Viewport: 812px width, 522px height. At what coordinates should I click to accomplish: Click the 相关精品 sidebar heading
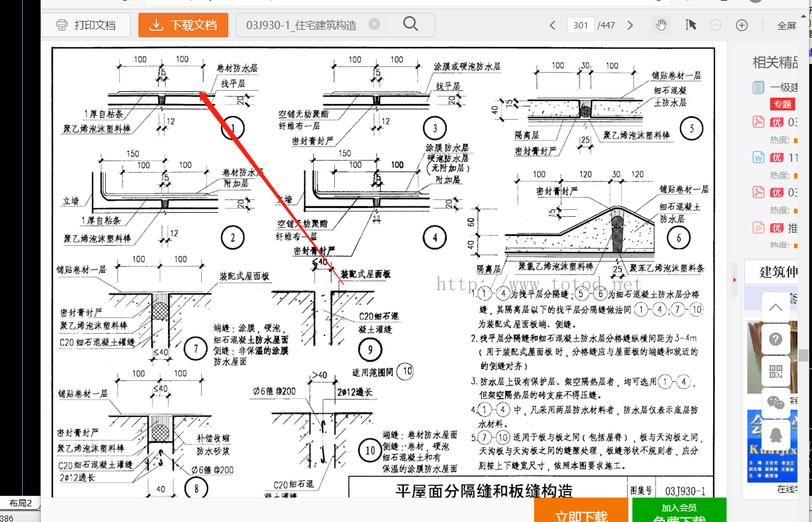[x=775, y=62]
